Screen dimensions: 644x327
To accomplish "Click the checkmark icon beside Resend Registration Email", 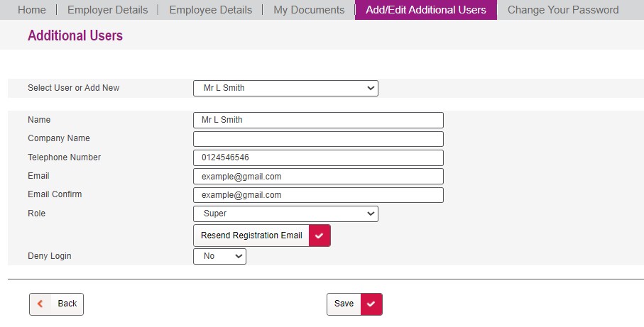I will [320, 235].
